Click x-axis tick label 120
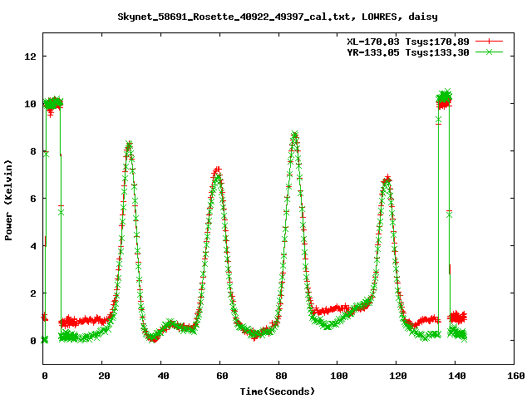This screenshot has width=532, height=399. (x=397, y=376)
